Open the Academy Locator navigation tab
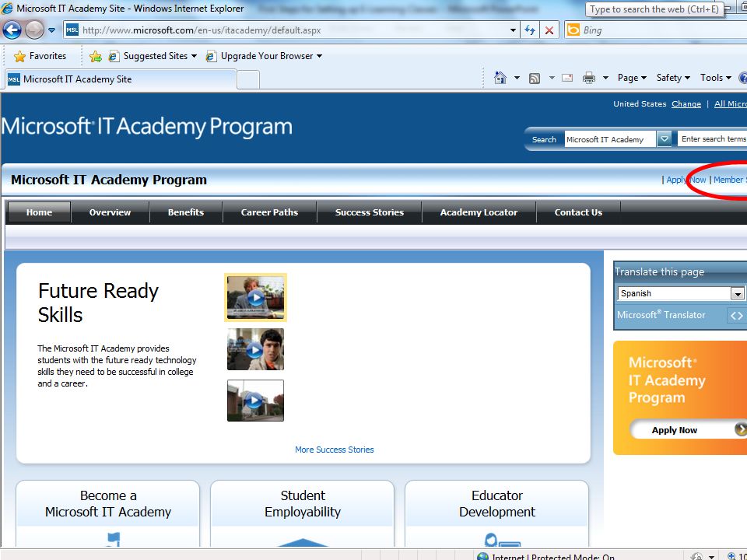The height and width of the screenshot is (560, 747). [479, 212]
